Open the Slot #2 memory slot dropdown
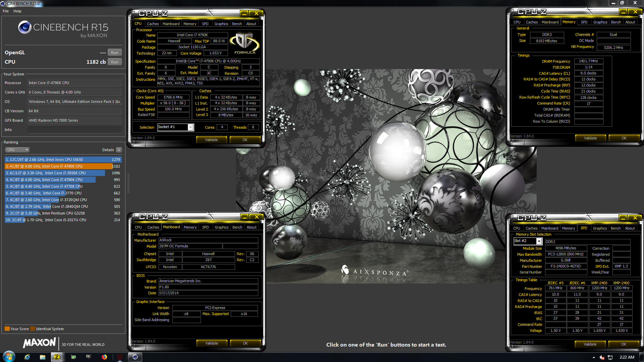Viewport: 644px width, 362px height. [528, 241]
